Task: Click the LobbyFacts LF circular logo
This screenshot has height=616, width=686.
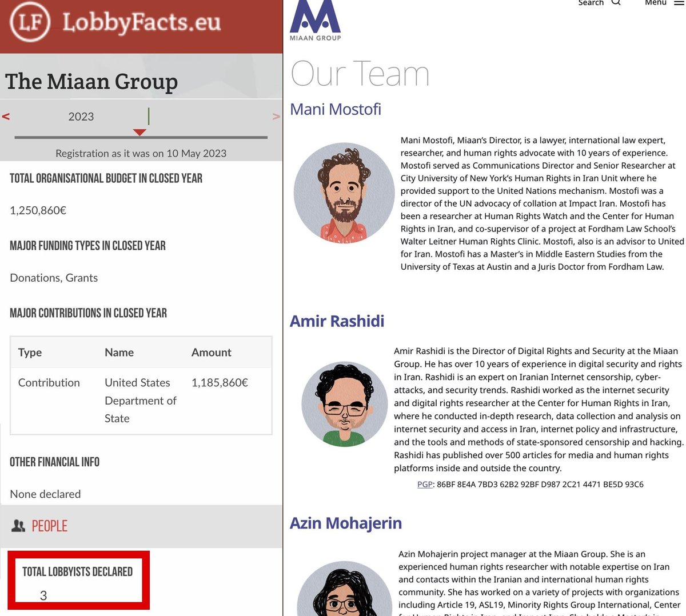Action: [x=30, y=22]
